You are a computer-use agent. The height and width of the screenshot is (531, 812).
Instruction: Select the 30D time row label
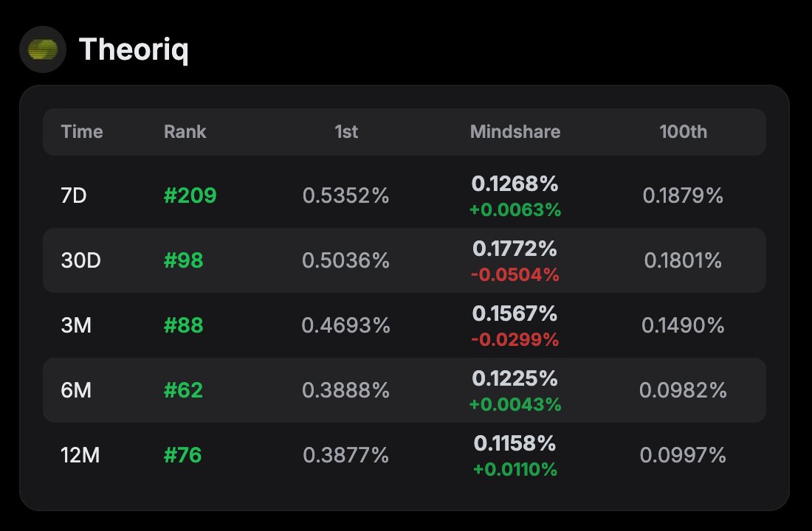click(80, 260)
